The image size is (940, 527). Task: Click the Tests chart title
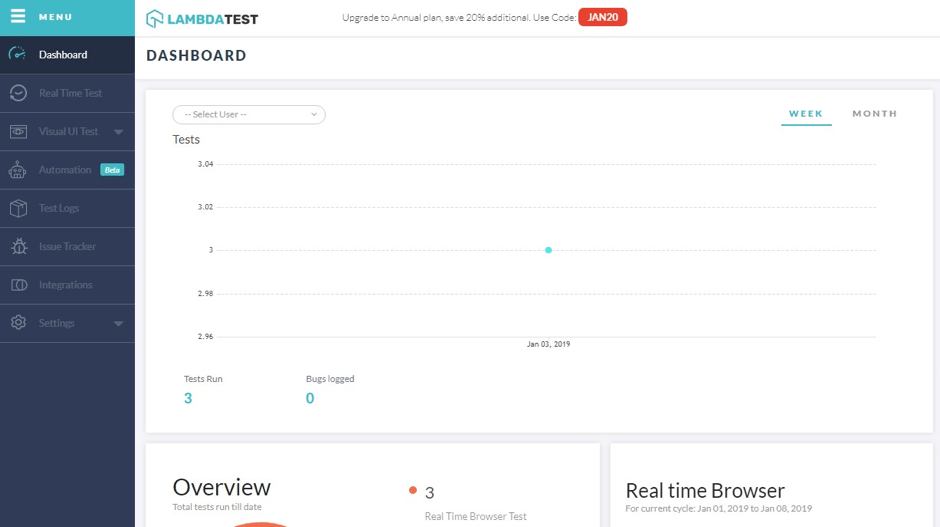point(186,139)
